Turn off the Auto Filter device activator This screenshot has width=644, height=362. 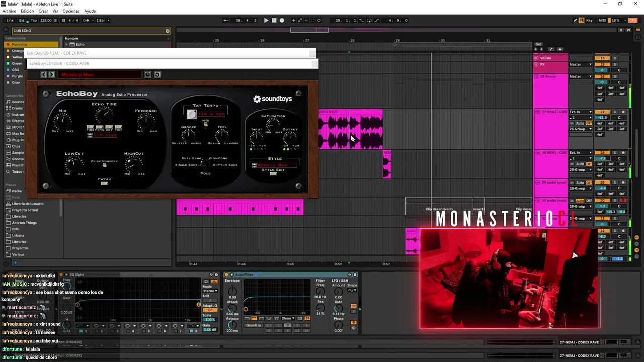point(227,275)
